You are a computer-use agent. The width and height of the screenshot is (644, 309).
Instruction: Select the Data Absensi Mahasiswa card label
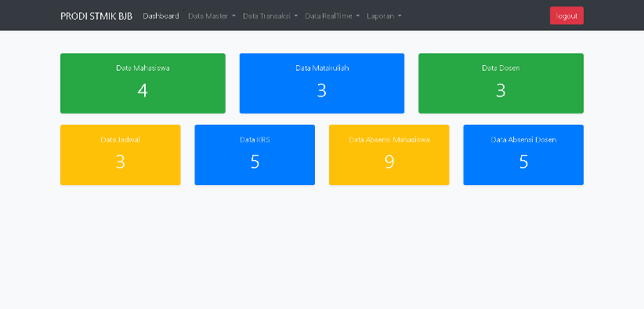(389, 140)
